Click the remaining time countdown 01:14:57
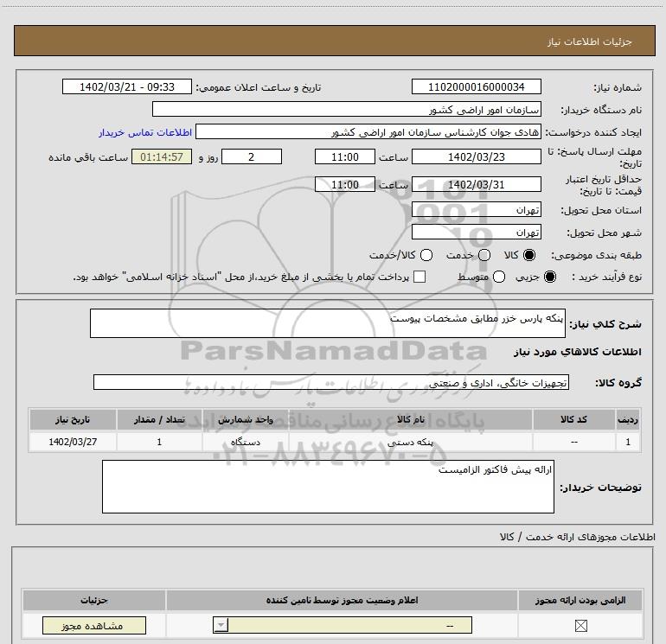The image size is (666, 644). [x=162, y=156]
